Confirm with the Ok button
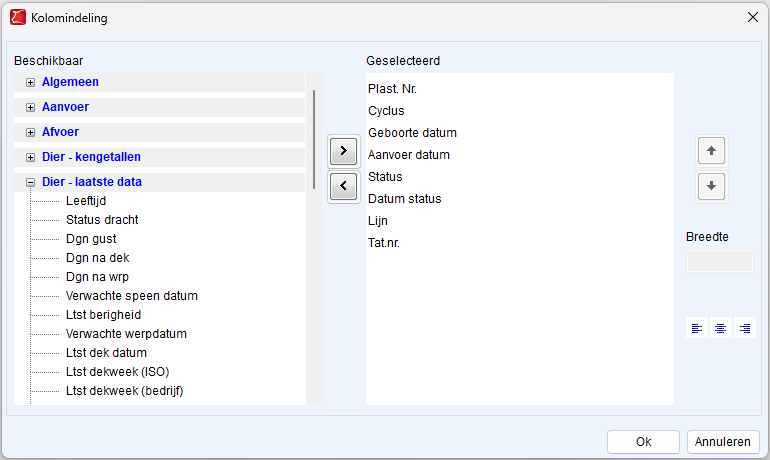Image resolution: width=770 pixels, height=460 pixels. 643,442
